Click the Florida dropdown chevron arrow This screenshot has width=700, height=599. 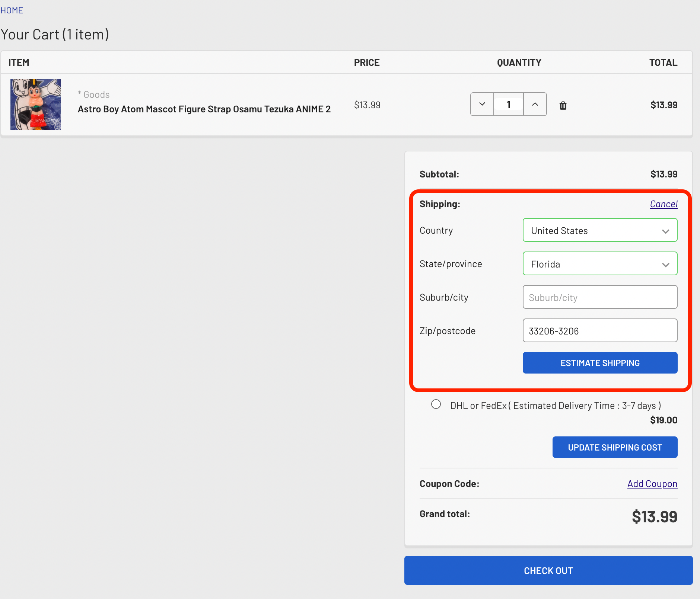pos(666,265)
